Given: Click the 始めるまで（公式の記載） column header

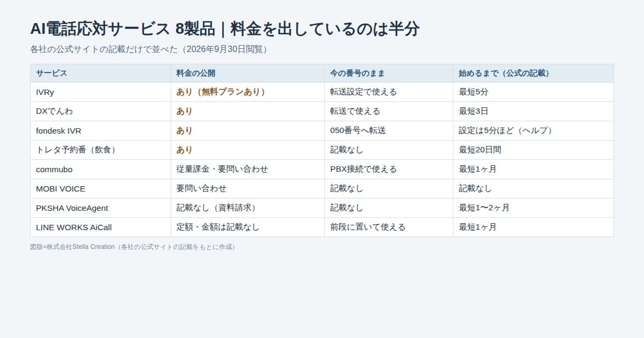Looking at the screenshot, I should (533, 73).
